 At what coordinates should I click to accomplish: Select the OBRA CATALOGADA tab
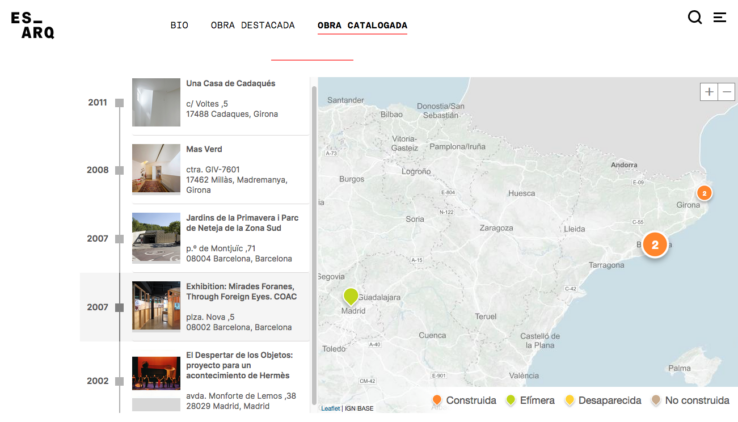[362, 25]
